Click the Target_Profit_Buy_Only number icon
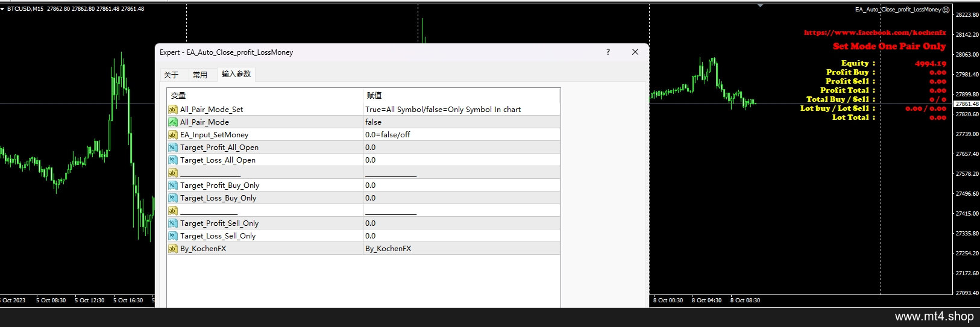The image size is (980, 327). tap(172, 185)
